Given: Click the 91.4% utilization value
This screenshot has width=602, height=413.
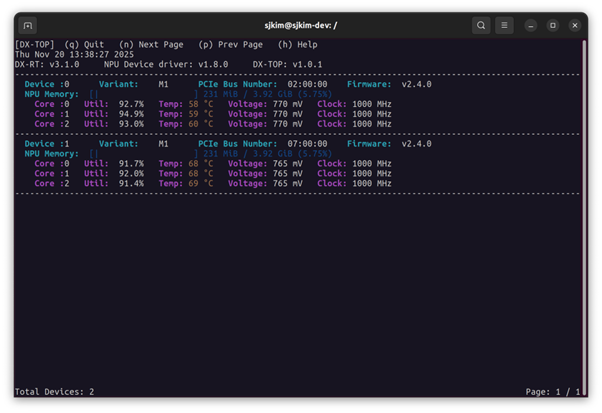Looking at the screenshot, I should tap(131, 183).
